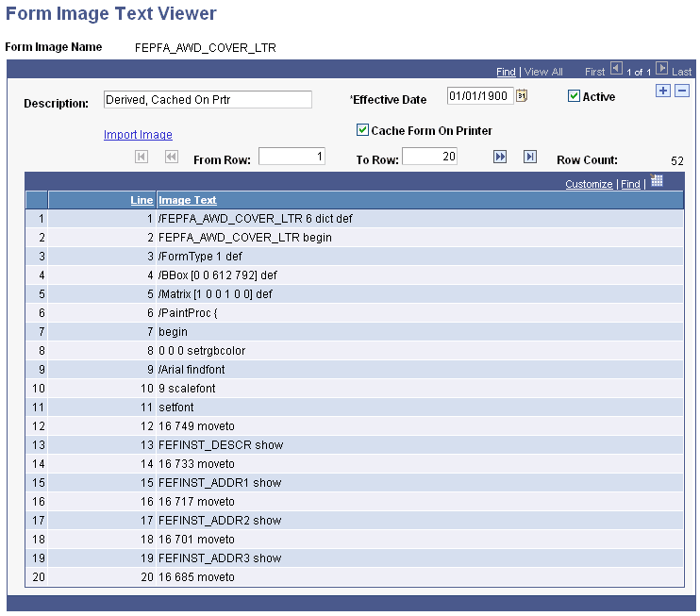Image resolution: width=700 pixels, height=616 pixels.
Task: Jump to first rows navigation icon
Action: (x=142, y=157)
